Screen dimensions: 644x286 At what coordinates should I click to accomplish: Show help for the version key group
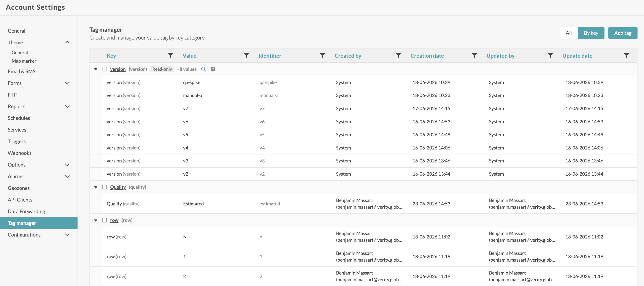213,69
